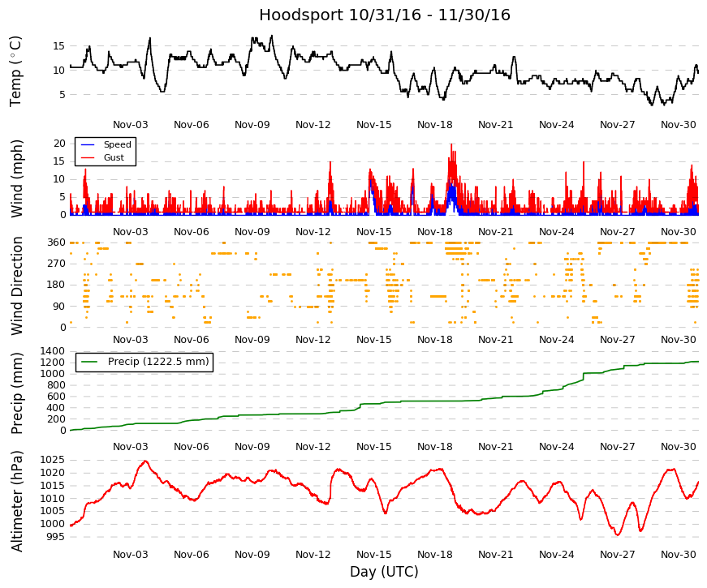The height and width of the screenshot is (588, 707).
Task: Click the 360 tick on wind direction axis
Action: point(56,242)
